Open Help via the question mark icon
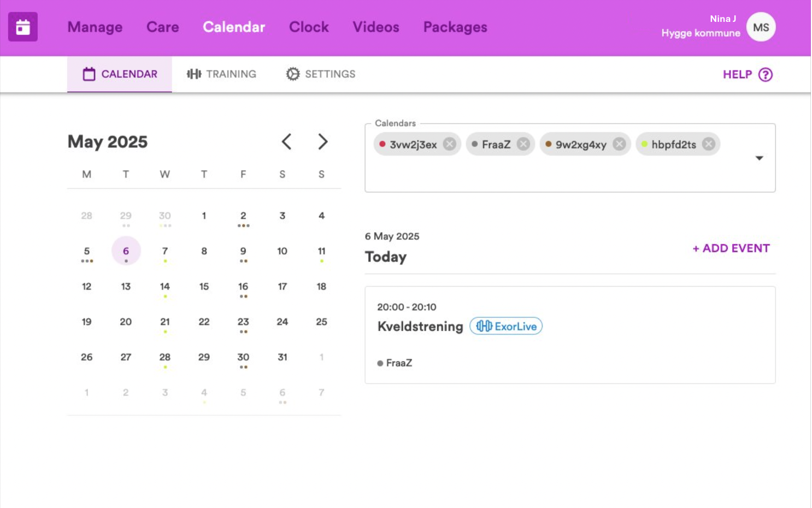Image resolution: width=812 pixels, height=508 pixels. (x=766, y=74)
